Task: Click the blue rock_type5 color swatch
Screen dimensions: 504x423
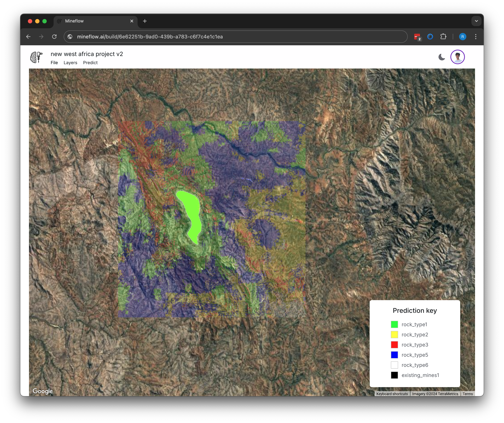Action: [394, 355]
